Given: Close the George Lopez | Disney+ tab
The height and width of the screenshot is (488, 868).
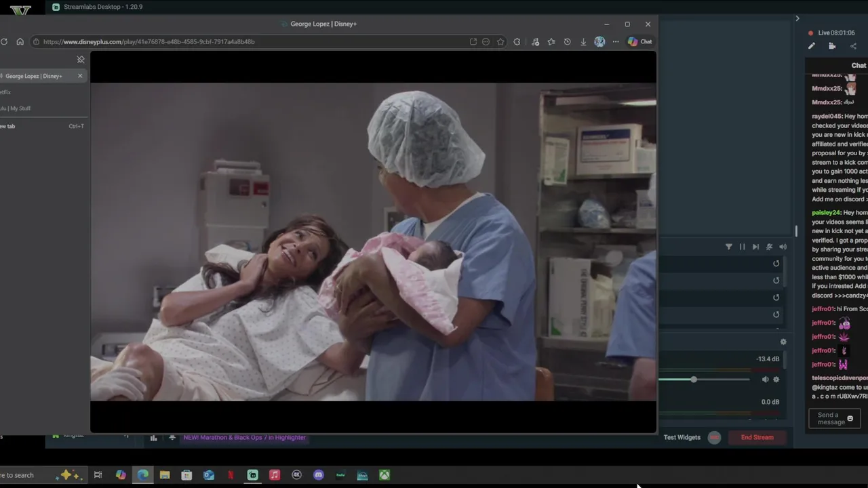Looking at the screenshot, I should point(80,76).
